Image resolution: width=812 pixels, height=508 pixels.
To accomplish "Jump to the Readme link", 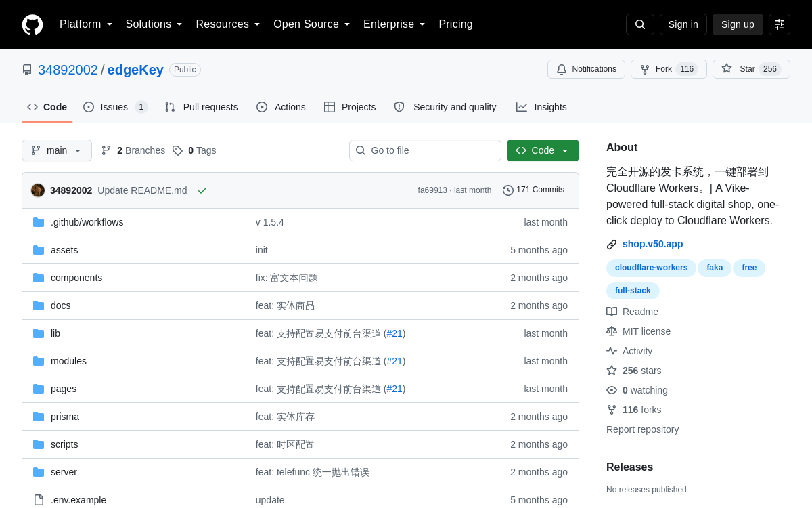I will (632, 312).
